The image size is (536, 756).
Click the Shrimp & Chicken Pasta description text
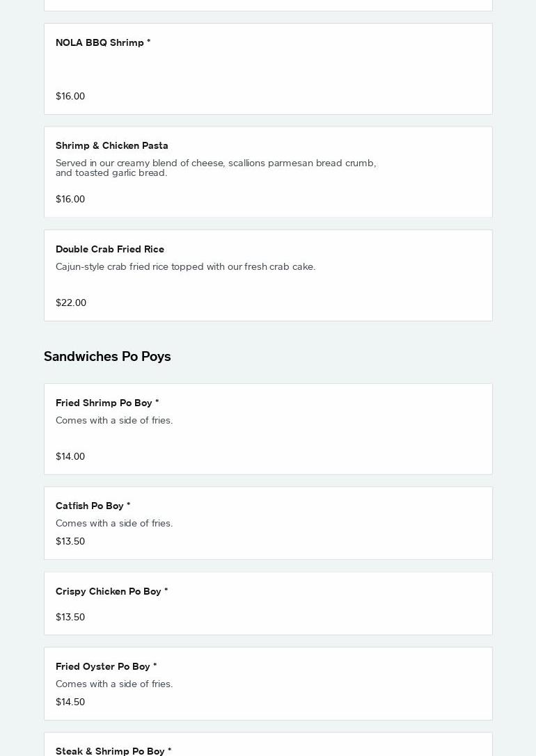coord(216,168)
